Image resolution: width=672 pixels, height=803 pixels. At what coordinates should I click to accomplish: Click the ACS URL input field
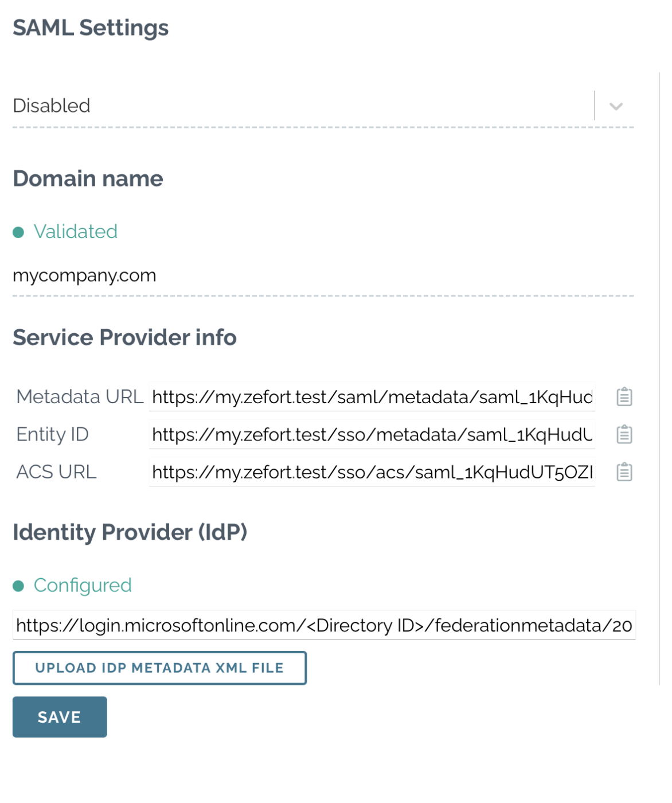tap(373, 471)
